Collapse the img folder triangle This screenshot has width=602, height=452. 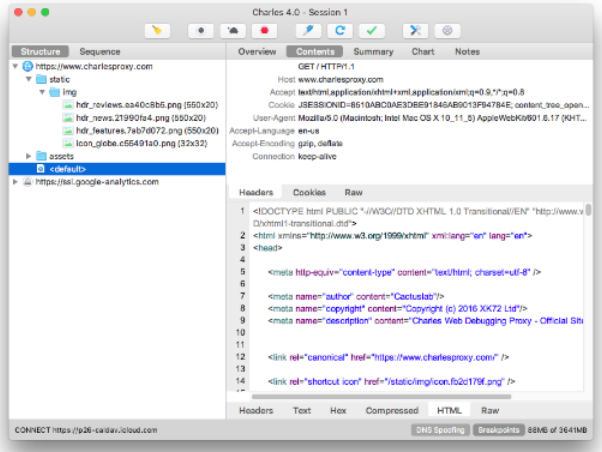[x=42, y=92]
